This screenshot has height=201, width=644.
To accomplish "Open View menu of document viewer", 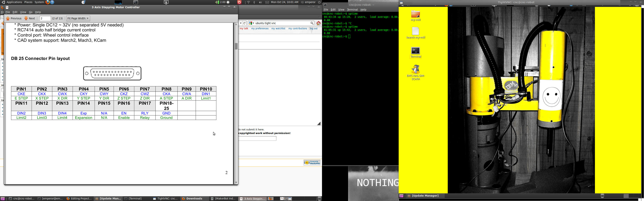I will click(23, 12).
